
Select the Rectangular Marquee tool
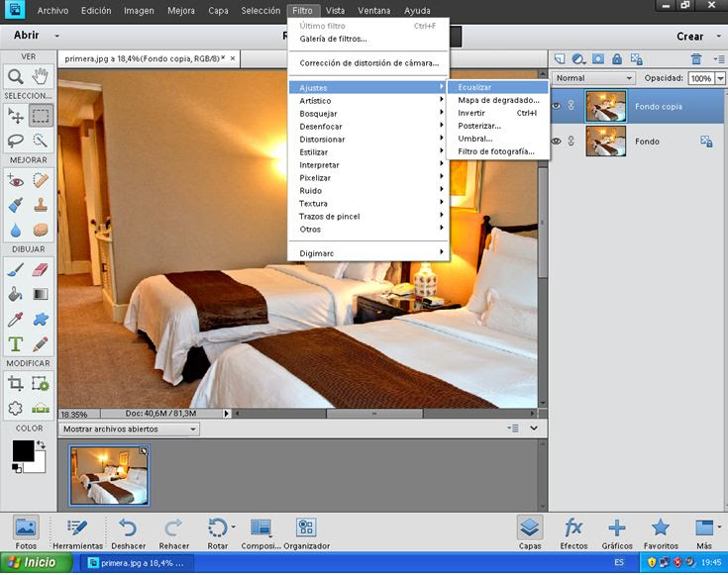41,116
